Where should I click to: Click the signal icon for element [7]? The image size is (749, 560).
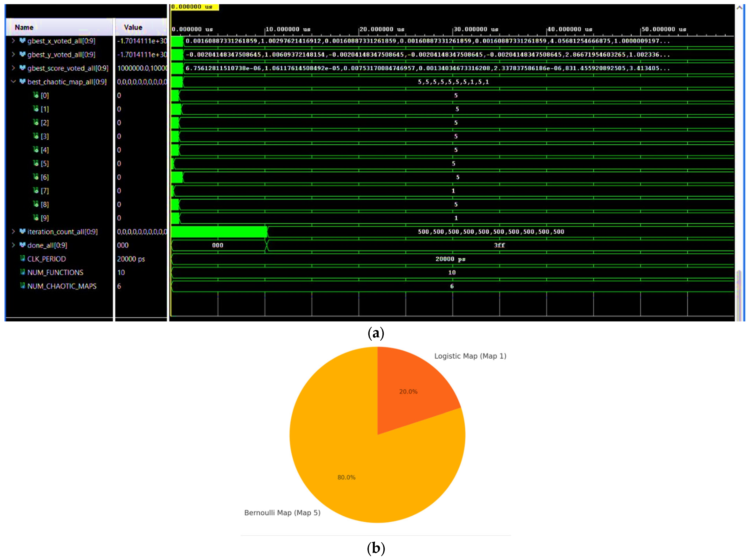[36, 191]
